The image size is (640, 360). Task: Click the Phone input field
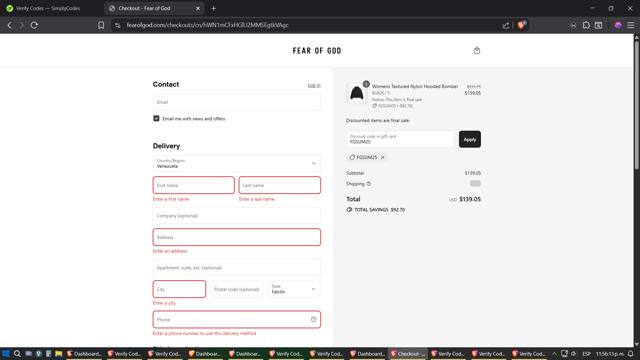pyautogui.click(x=237, y=320)
